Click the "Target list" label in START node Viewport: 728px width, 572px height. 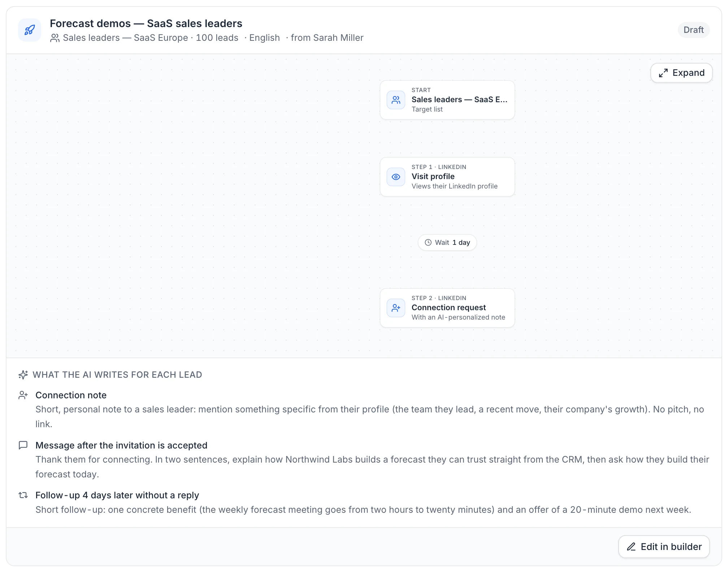(x=427, y=109)
